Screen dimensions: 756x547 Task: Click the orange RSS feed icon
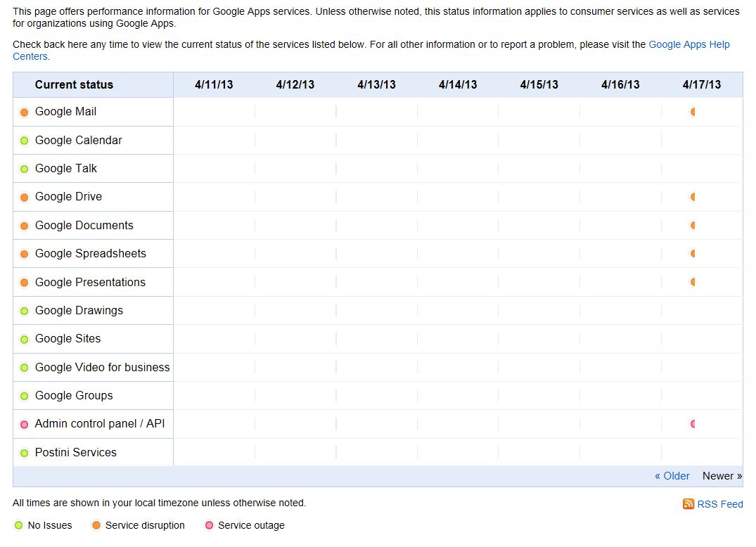click(688, 503)
